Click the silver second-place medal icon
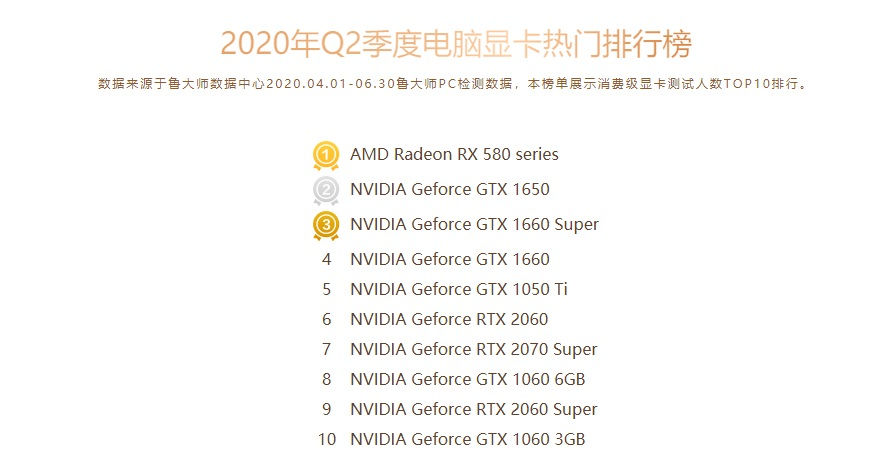The height and width of the screenshot is (465, 891). pos(326,190)
